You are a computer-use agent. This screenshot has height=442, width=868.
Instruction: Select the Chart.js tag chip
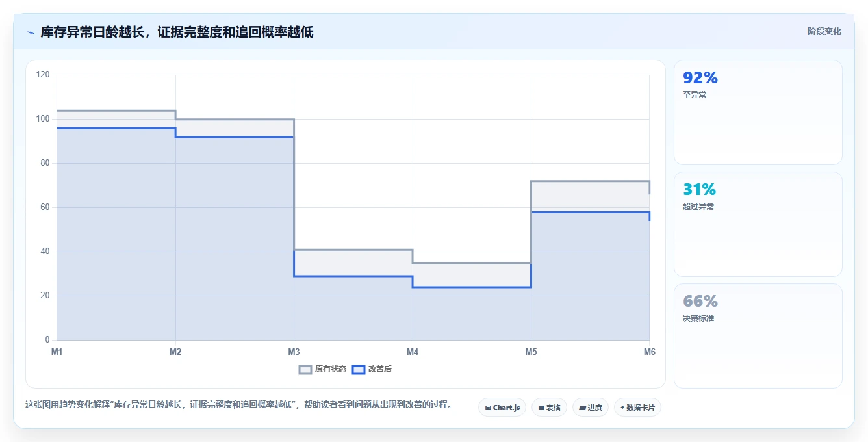502,408
